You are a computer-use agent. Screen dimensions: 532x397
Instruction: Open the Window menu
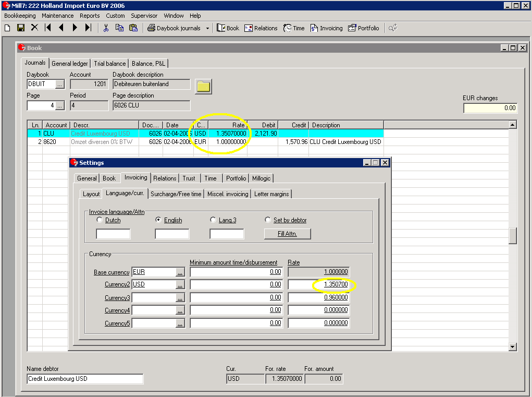tap(174, 16)
